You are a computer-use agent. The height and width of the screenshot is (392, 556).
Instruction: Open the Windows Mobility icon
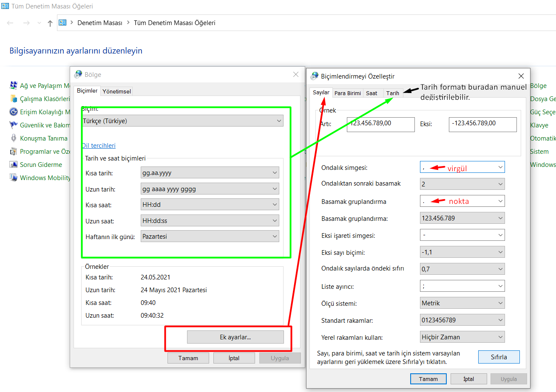(13, 178)
